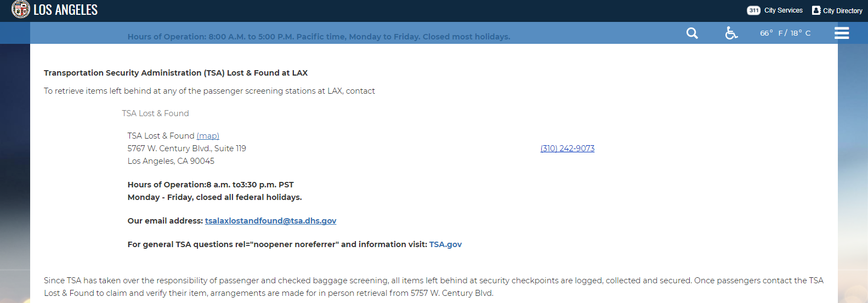Screen dimensions: 868x303
Task: Click the 18° C temperature reading
Action: click(800, 33)
